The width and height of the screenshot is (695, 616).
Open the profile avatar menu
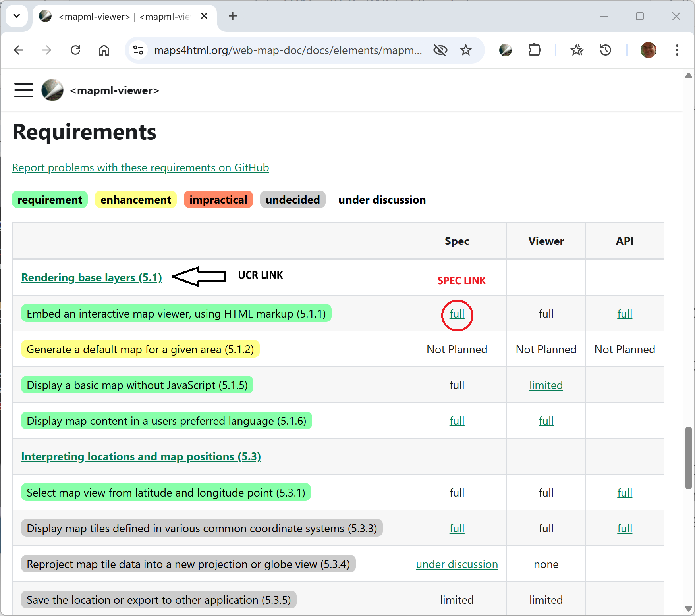[649, 50]
